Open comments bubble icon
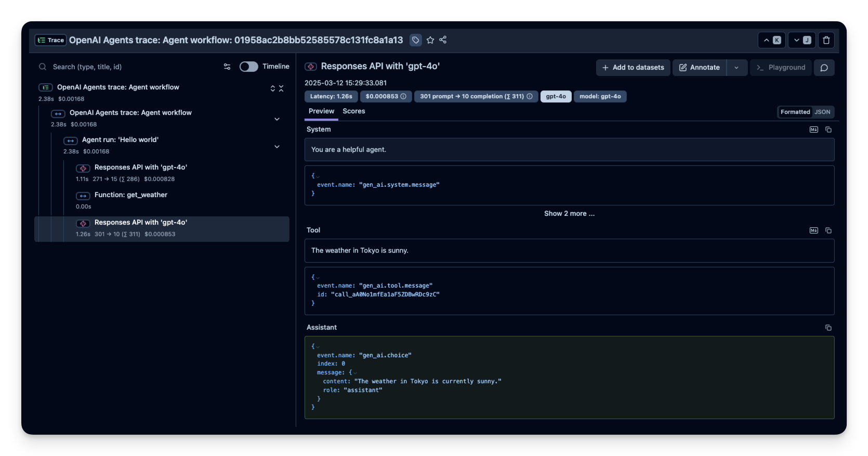The height and width of the screenshot is (456, 868). 824,68
